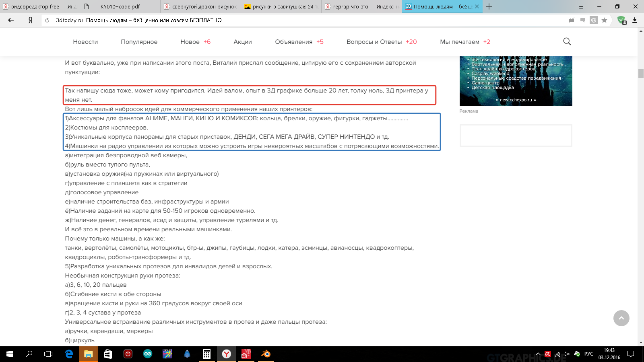Open Task View from the taskbar

coord(48,354)
